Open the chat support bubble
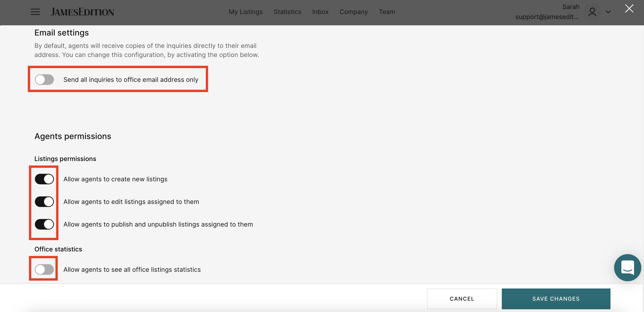This screenshot has height=312, width=644. [x=627, y=267]
